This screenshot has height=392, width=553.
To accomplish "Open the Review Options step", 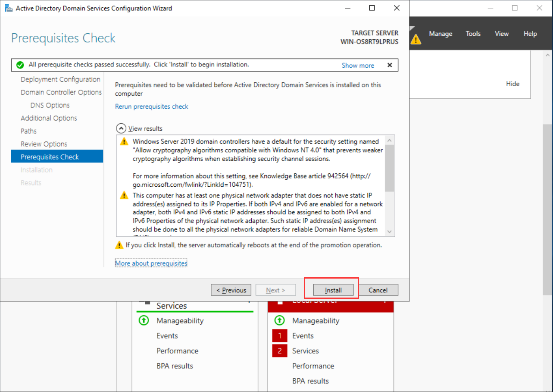I will 44,144.
